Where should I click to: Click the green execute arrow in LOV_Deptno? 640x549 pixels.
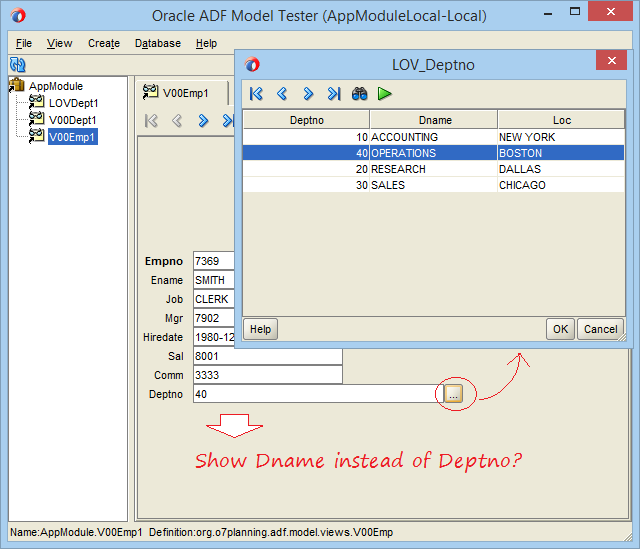click(x=384, y=94)
